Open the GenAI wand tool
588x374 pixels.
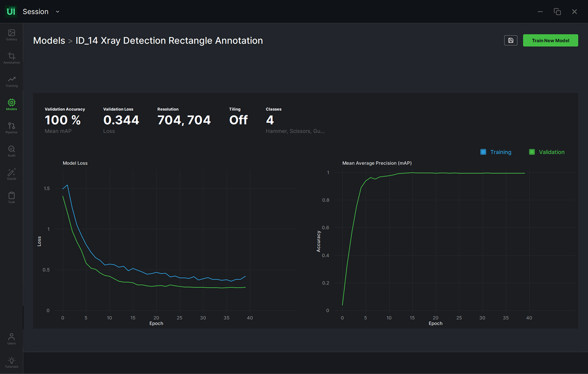point(11,175)
